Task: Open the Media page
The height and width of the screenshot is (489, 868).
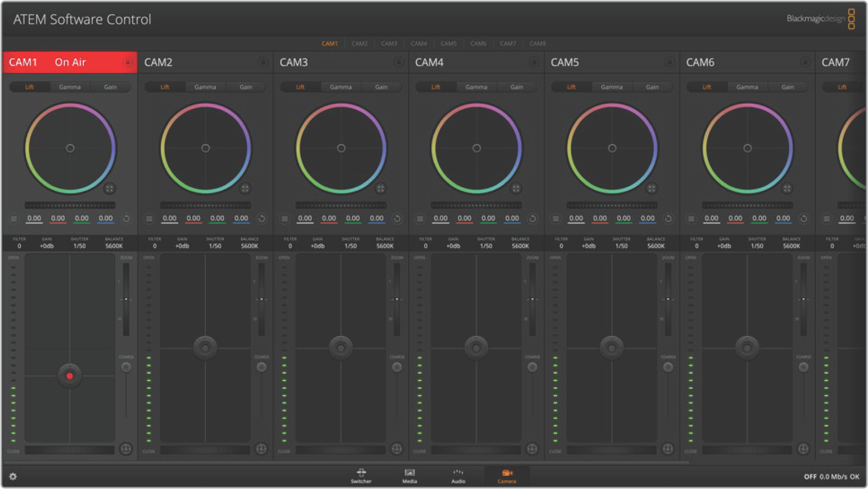Action: (410, 476)
